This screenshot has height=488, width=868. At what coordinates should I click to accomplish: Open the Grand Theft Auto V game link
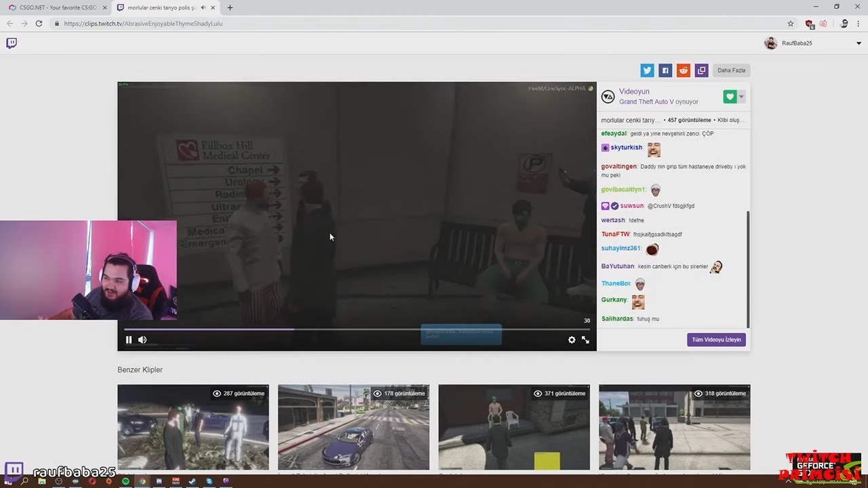click(647, 102)
